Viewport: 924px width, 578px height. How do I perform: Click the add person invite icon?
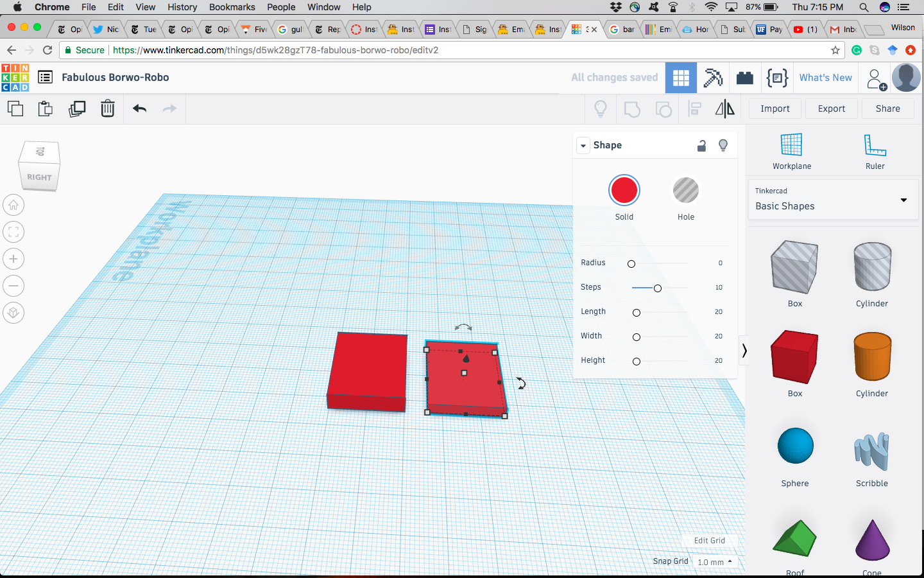[x=877, y=79]
